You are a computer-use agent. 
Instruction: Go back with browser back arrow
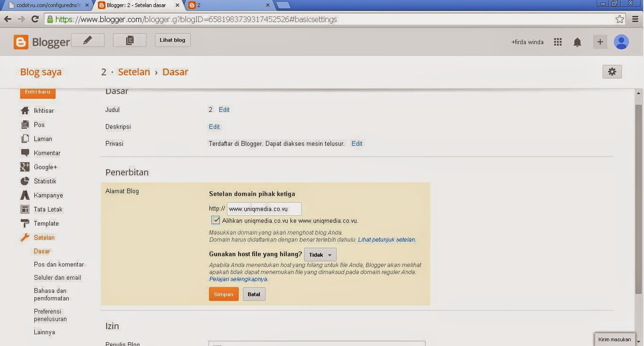8,19
